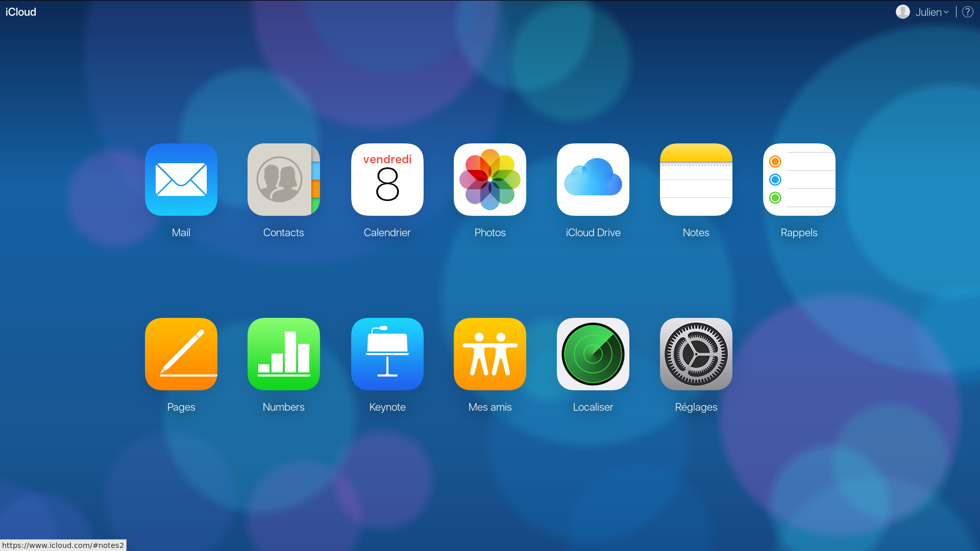Screen dimensions: 980x551
Task: Launch the Numbers app icon
Action: coord(284,354)
